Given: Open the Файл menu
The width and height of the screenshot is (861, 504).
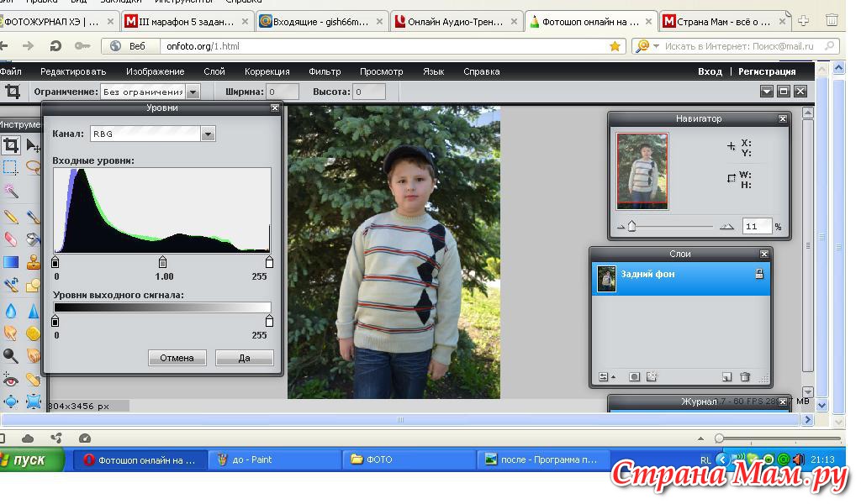Looking at the screenshot, I should click(x=10, y=71).
